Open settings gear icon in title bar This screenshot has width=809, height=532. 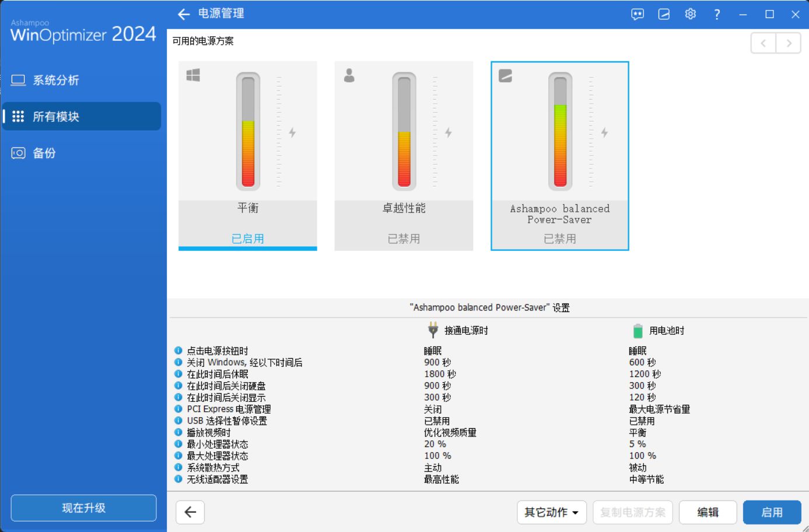[691, 14]
